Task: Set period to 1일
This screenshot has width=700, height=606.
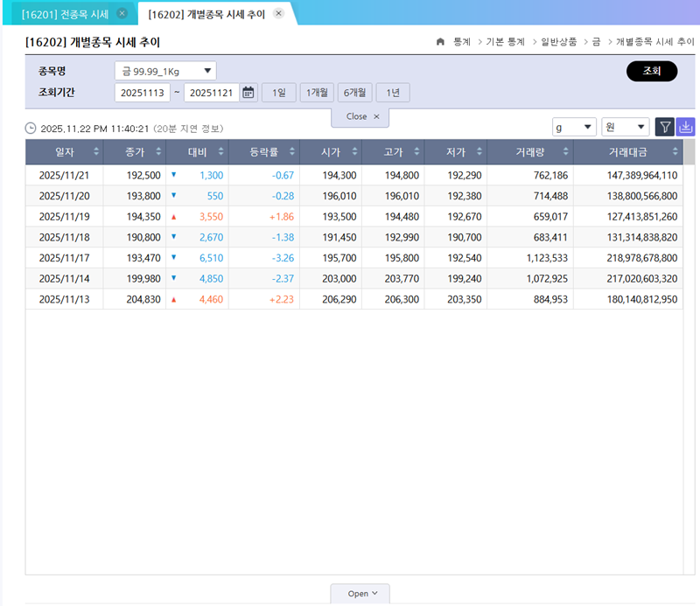Action: (x=279, y=93)
